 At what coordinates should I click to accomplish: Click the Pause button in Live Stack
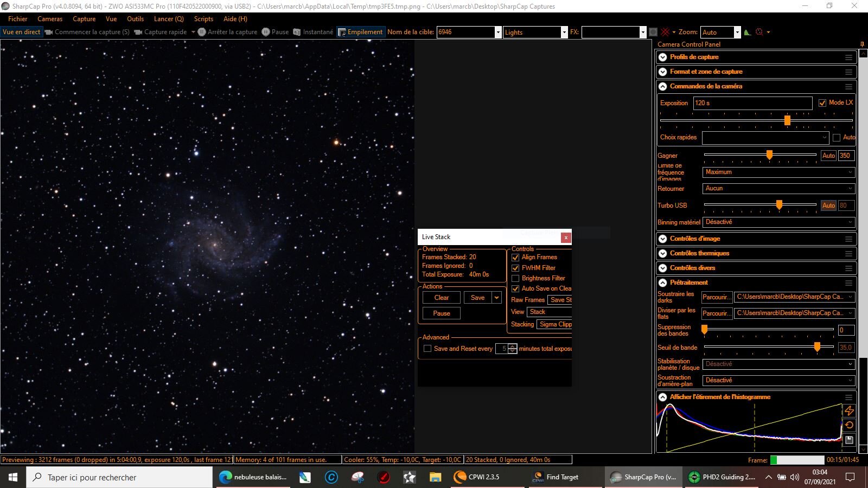tap(442, 313)
